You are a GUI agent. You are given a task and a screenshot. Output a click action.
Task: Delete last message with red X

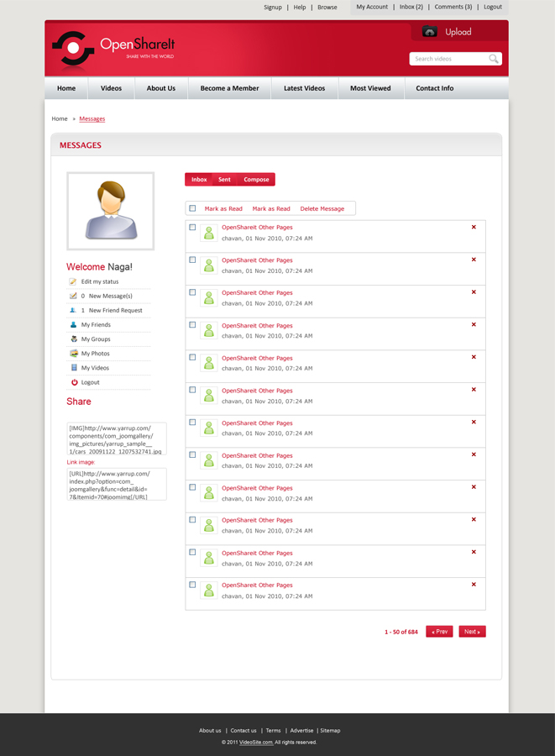474,585
